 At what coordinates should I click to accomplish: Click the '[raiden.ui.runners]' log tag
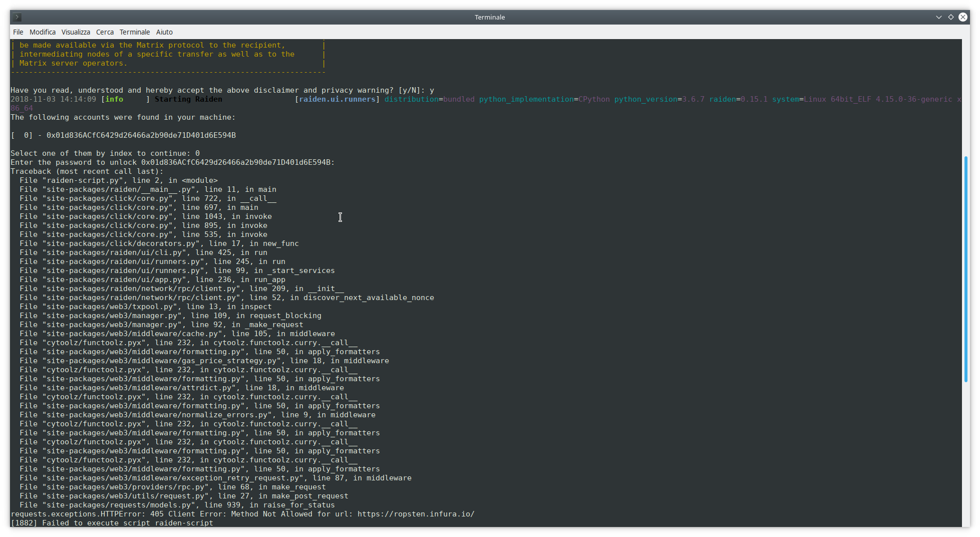pos(337,99)
